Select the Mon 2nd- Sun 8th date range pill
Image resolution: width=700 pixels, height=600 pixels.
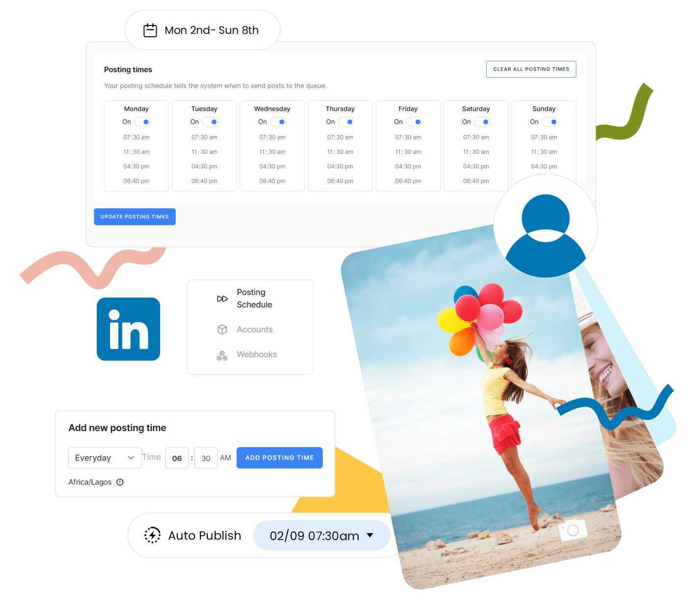click(x=202, y=30)
